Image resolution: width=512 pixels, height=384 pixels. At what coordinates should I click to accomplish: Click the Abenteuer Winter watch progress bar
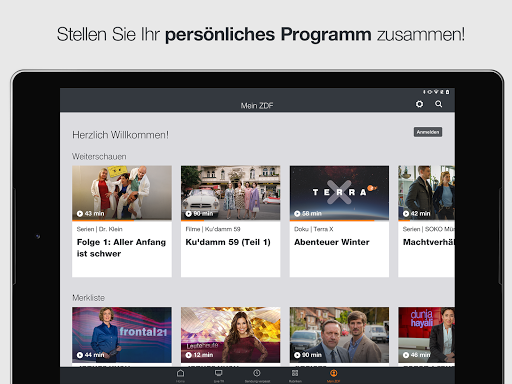(339, 220)
